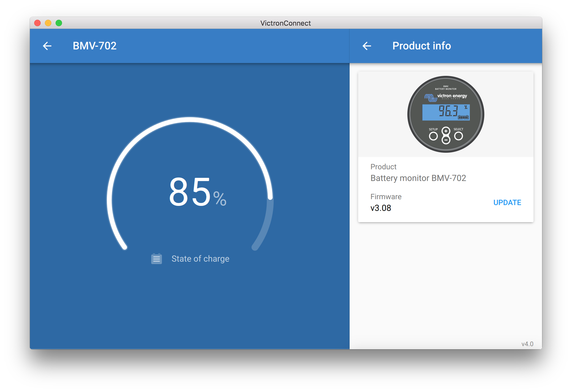Click the white state of charge gauge arc
572x392 pixels.
190,120
